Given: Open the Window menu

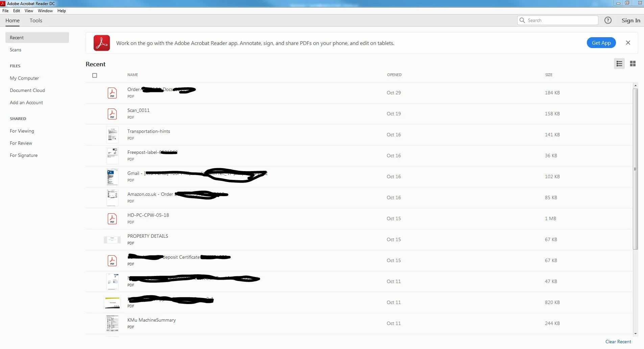Looking at the screenshot, I should (x=45, y=11).
